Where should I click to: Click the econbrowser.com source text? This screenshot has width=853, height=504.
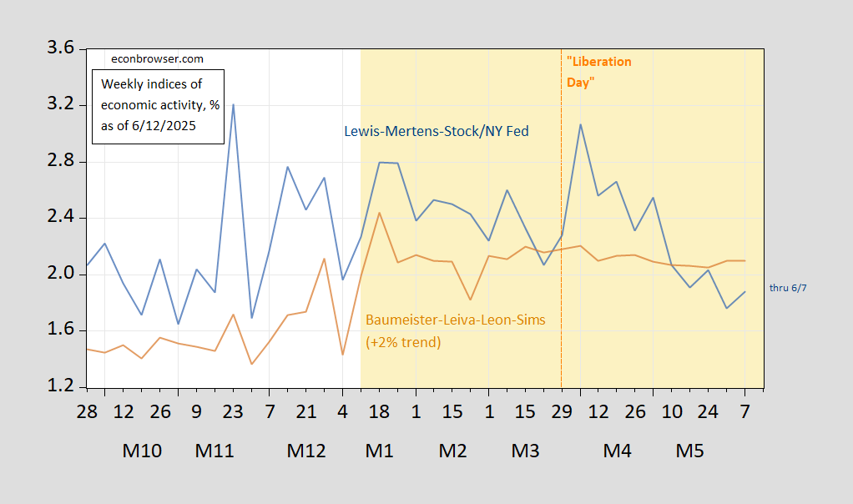pyautogui.click(x=158, y=59)
